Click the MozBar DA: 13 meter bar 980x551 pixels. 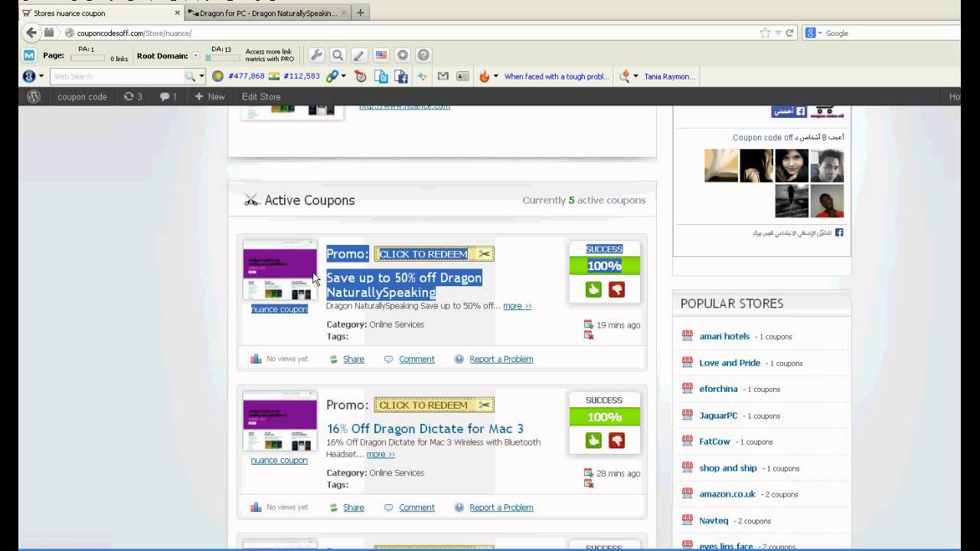point(222,57)
